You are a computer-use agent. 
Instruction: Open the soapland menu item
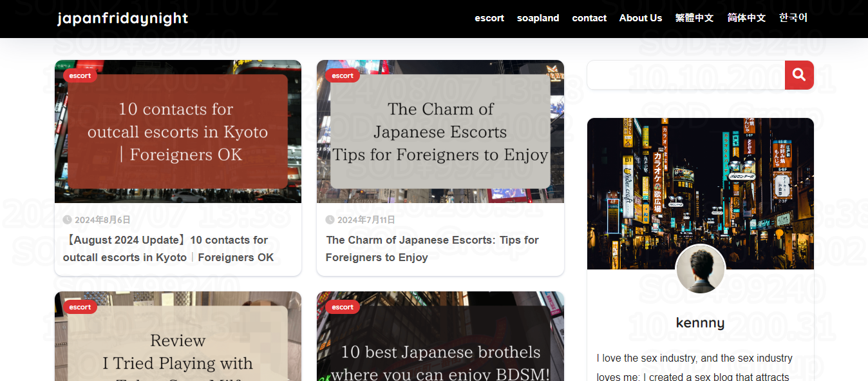(x=538, y=18)
